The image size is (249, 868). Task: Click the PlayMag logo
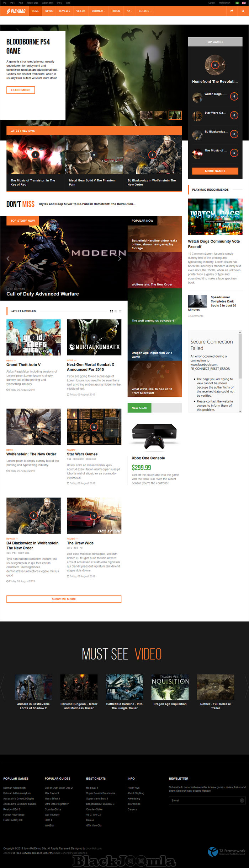(16, 11)
